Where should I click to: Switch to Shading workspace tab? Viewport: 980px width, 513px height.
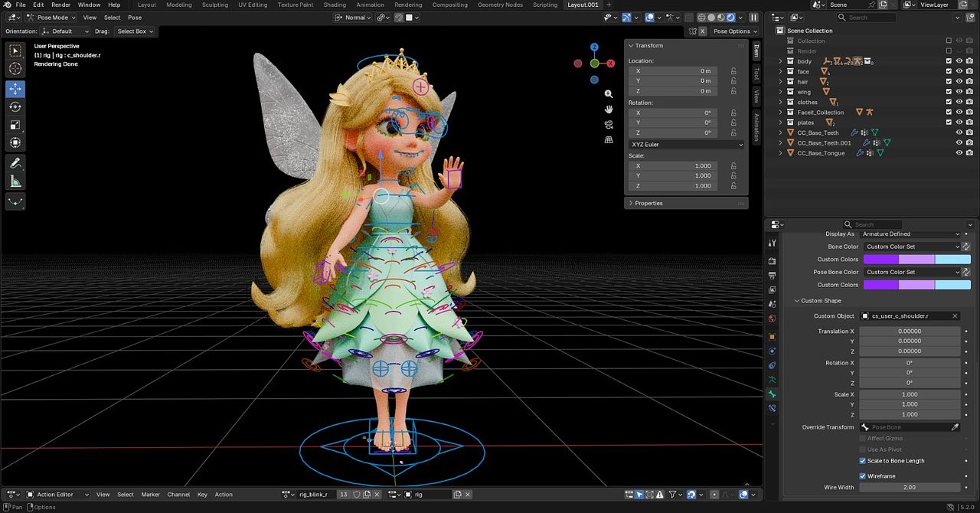pos(335,5)
